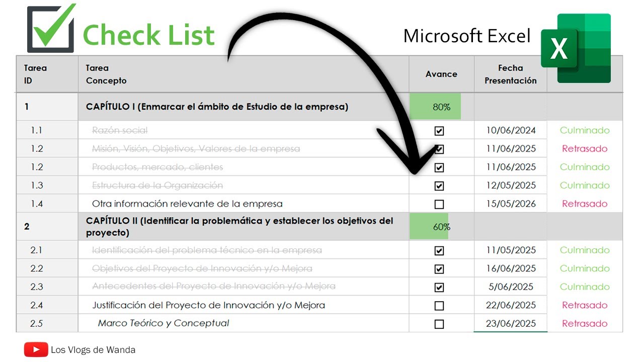Uncheck the Productos, mercado, clientes checkbox
Viewport: 644px width, 362px height.
coord(439,167)
